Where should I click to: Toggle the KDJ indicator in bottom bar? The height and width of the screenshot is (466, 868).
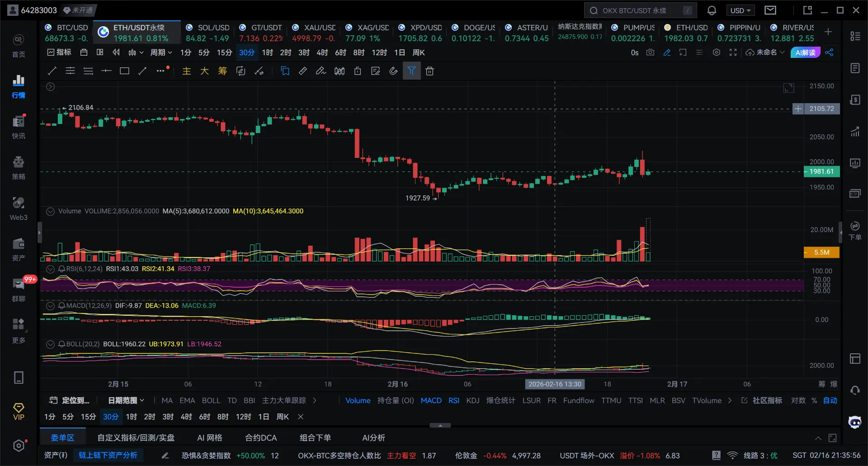(473, 400)
